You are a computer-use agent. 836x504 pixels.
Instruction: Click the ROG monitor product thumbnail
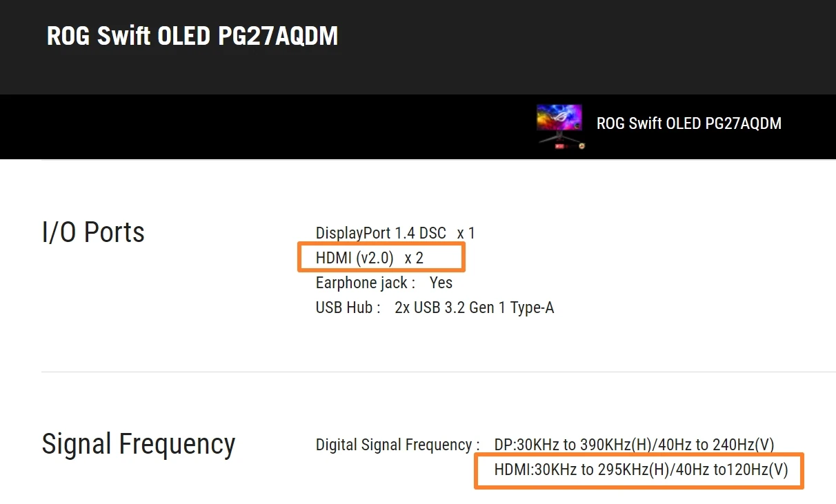[x=559, y=119]
